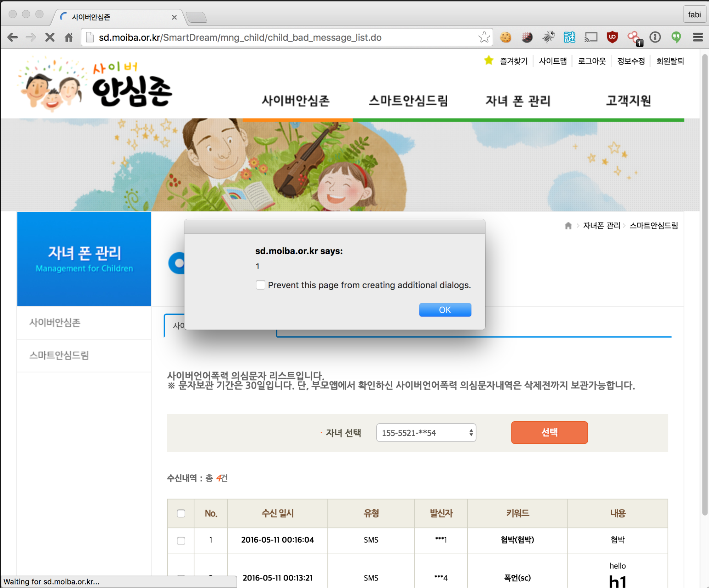The height and width of the screenshot is (588, 709).
Task: Expand child phone number dropdown
Action: pyautogui.click(x=426, y=433)
